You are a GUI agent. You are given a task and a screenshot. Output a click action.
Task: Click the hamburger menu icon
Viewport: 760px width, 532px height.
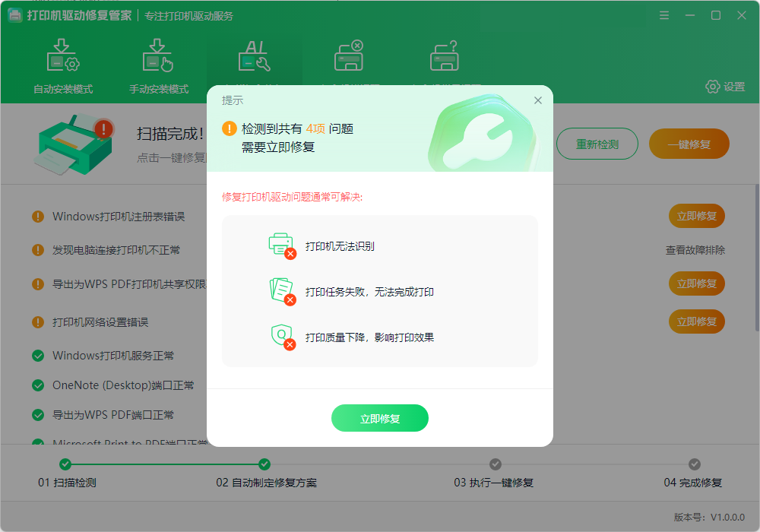pos(663,14)
